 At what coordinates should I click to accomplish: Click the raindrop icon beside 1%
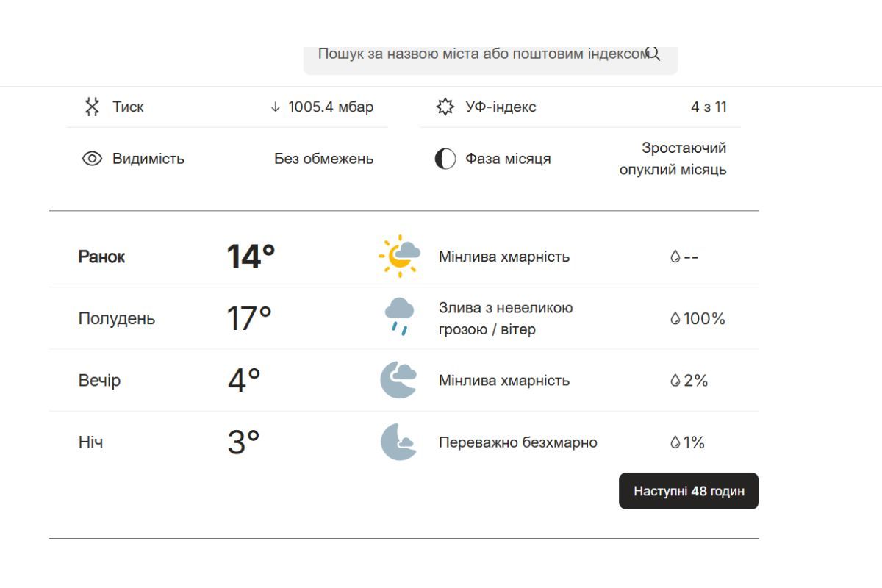[674, 442]
